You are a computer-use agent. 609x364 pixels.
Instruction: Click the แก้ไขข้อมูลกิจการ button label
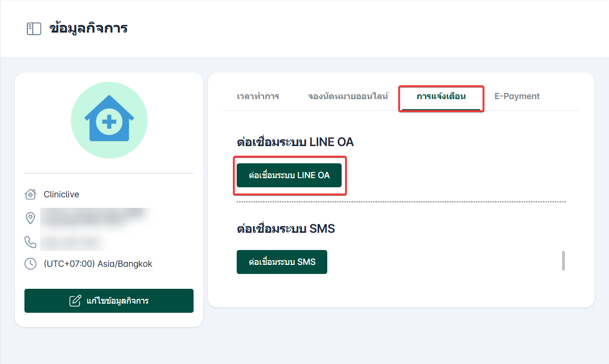[x=117, y=301]
